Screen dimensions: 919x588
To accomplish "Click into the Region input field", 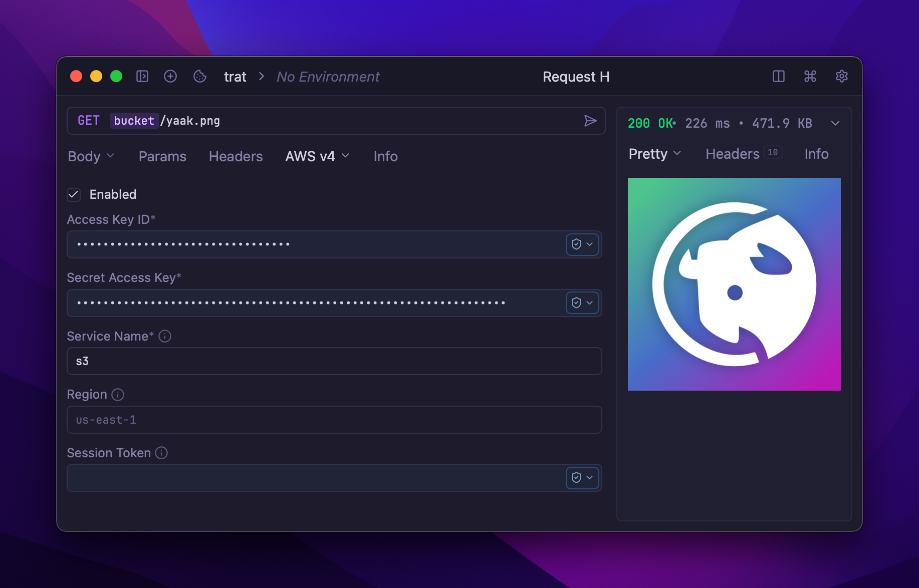I will 334,420.
